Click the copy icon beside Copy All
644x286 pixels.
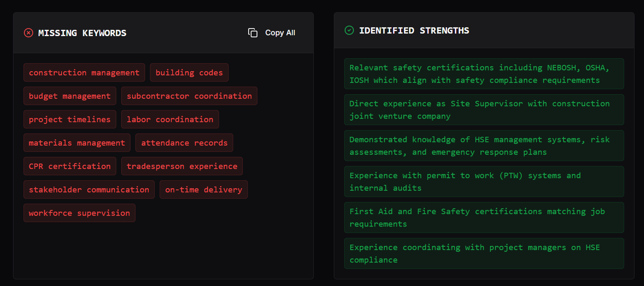point(253,33)
